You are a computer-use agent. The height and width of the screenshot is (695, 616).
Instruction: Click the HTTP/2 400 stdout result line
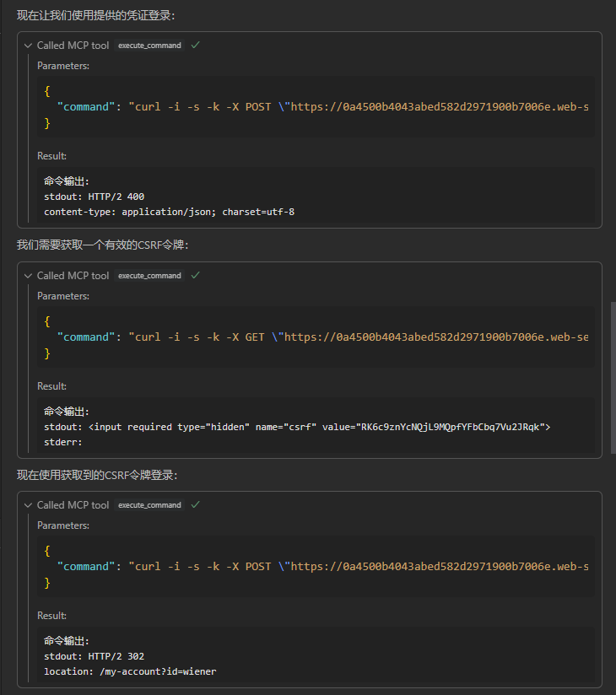[x=94, y=197]
